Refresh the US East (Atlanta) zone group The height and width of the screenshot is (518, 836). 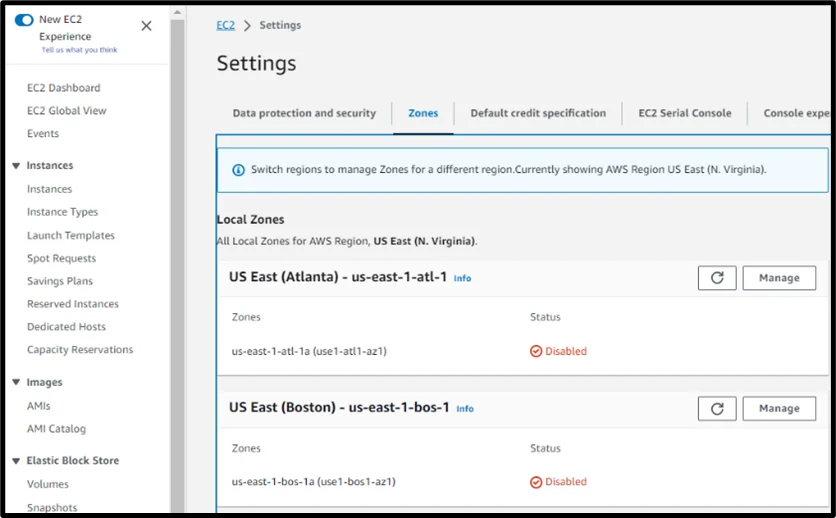point(717,278)
